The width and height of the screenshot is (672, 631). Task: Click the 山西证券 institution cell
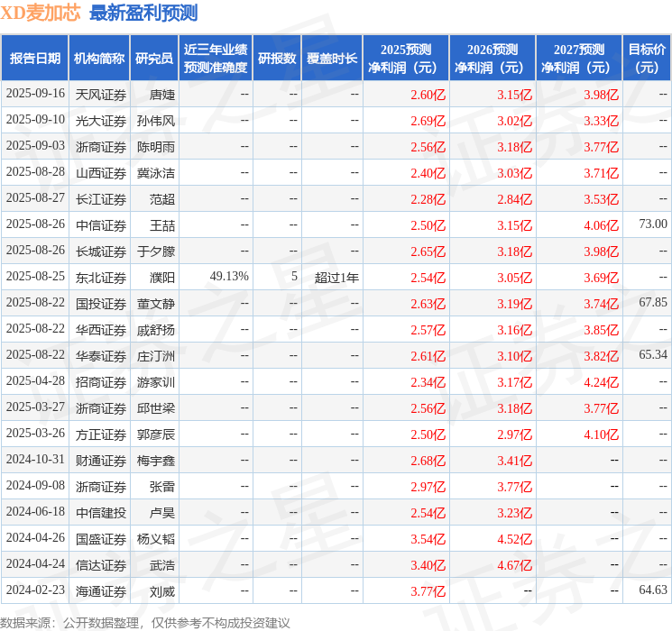pyautogui.click(x=101, y=173)
